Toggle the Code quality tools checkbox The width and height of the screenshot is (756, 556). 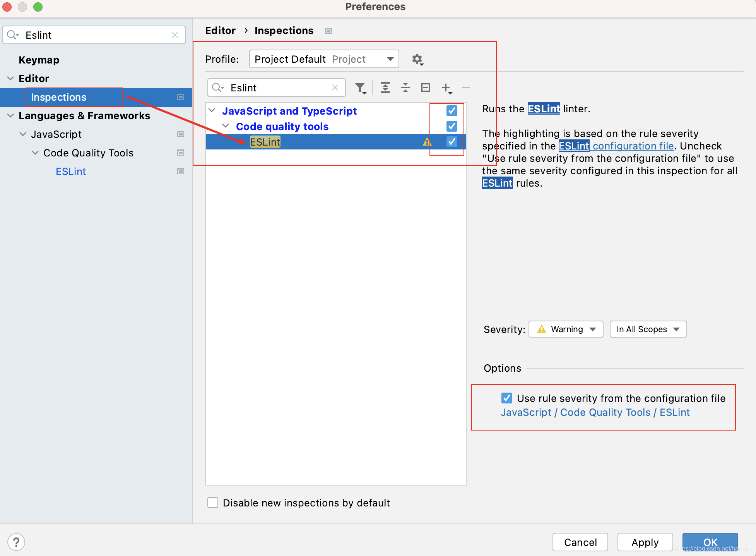point(452,126)
